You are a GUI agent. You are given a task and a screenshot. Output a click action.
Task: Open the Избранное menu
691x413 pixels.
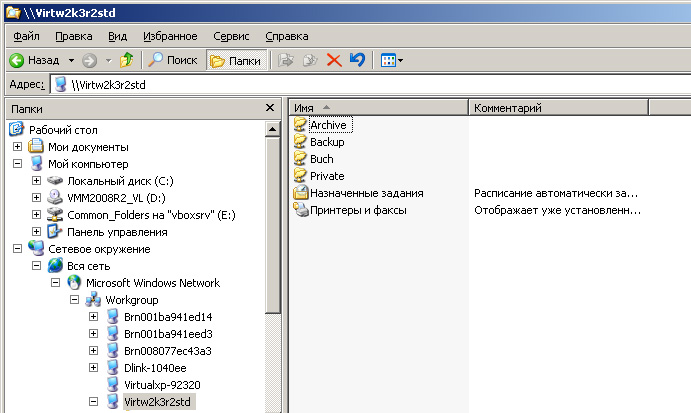point(170,36)
